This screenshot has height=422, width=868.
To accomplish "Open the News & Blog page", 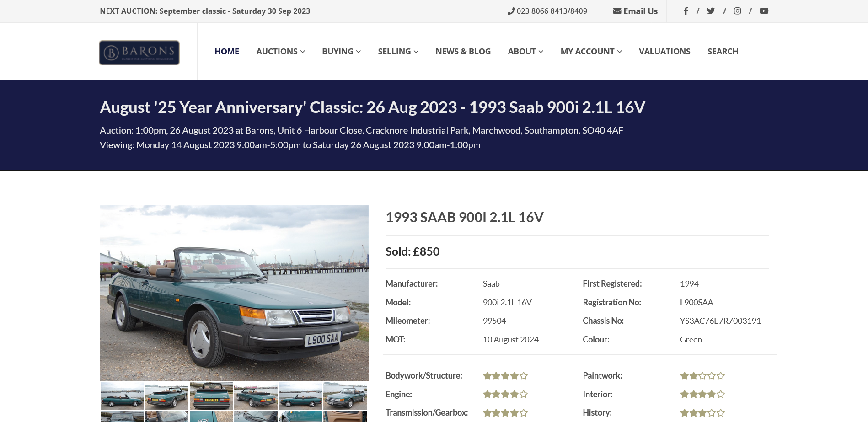I will coord(463,52).
